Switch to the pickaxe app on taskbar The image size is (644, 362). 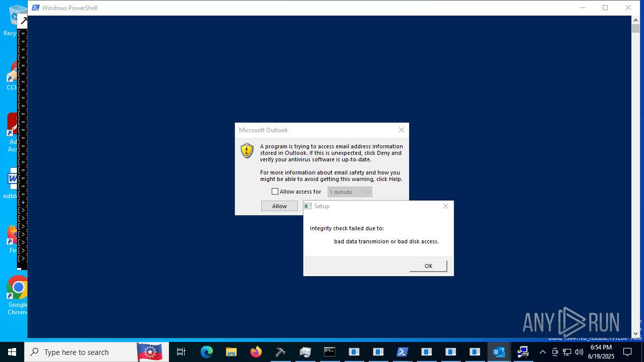tap(280, 352)
